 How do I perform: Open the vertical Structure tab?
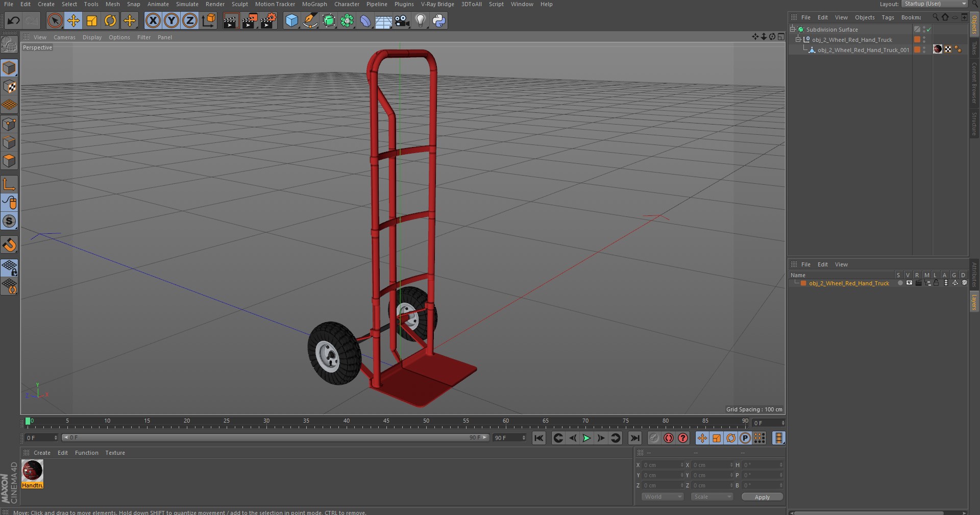coord(974,124)
